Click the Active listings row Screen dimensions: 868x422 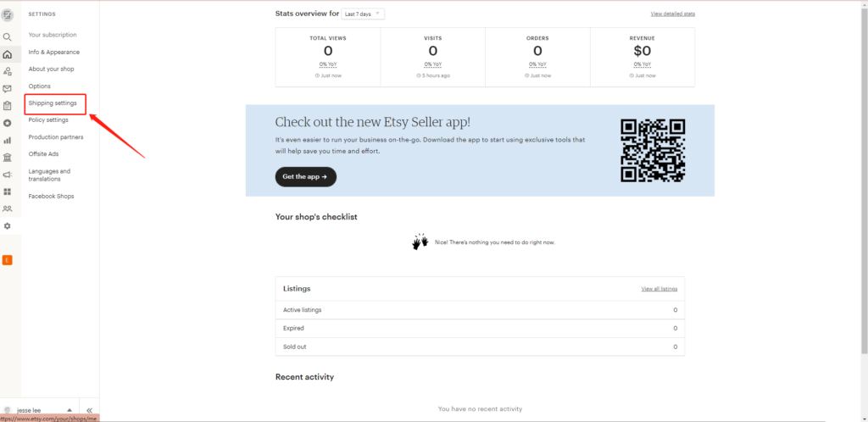(x=480, y=310)
